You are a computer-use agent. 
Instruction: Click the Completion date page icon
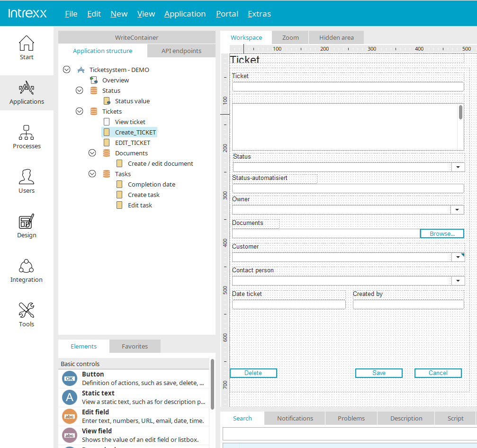119,184
